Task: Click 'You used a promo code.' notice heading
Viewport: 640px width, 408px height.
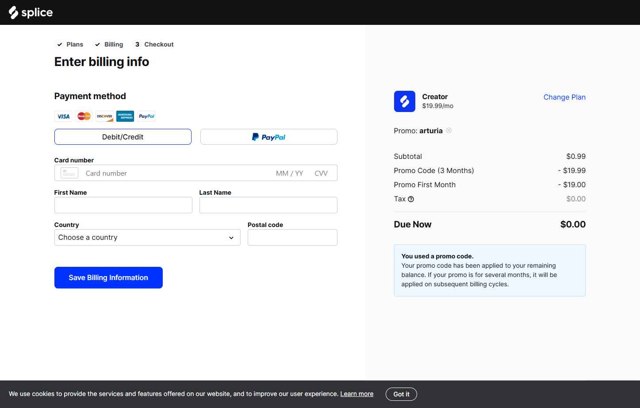Action: point(437,256)
